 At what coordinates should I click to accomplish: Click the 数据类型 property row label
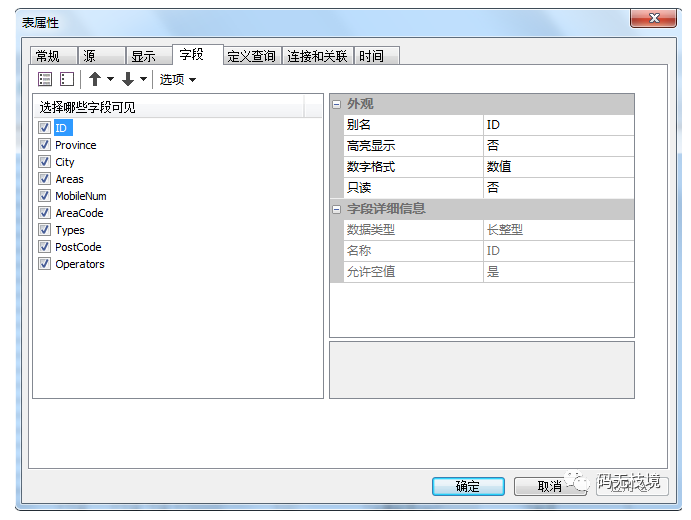(413, 230)
